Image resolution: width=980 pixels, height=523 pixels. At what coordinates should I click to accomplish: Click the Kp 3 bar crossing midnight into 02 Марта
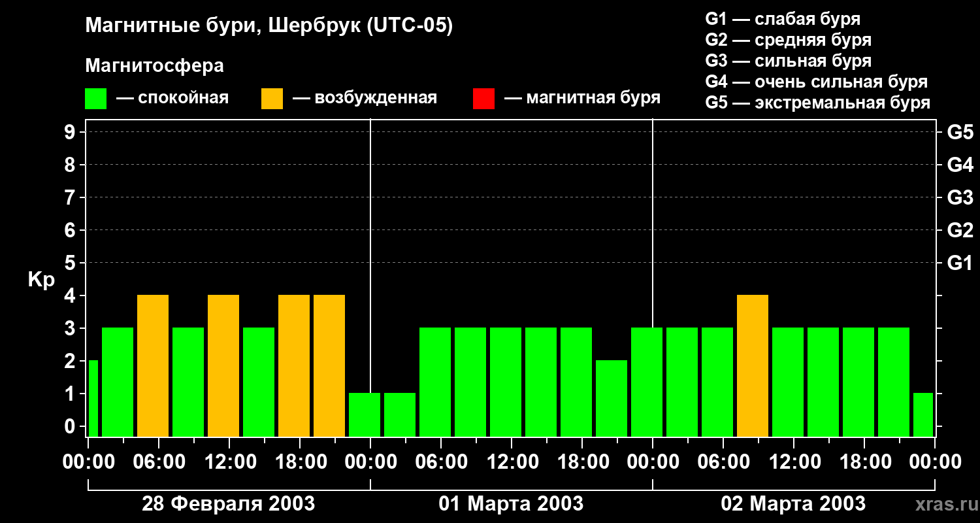click(x=647, y=382)
